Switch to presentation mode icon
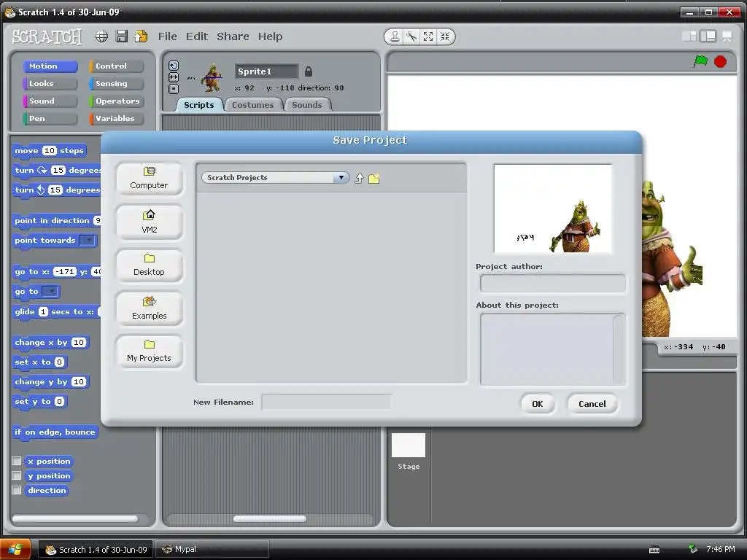Viewport: 747px width, 560px height. click(727, 36)
